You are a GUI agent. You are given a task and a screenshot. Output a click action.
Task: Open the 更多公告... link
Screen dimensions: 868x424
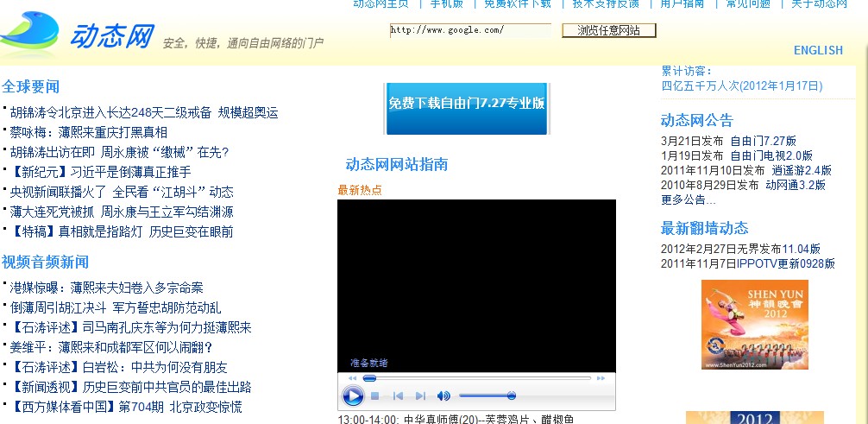(688, 200)
